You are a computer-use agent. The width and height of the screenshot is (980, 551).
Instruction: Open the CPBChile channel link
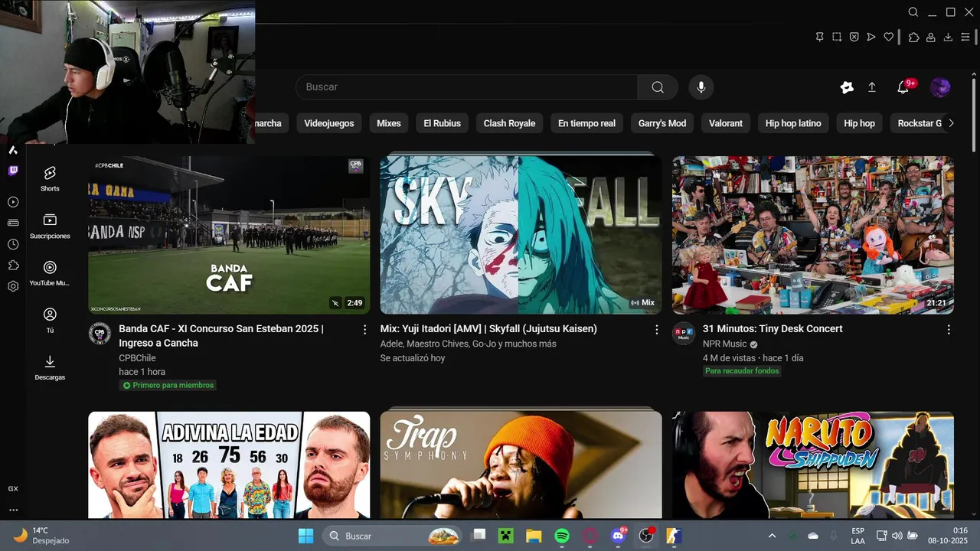(137, 358)
